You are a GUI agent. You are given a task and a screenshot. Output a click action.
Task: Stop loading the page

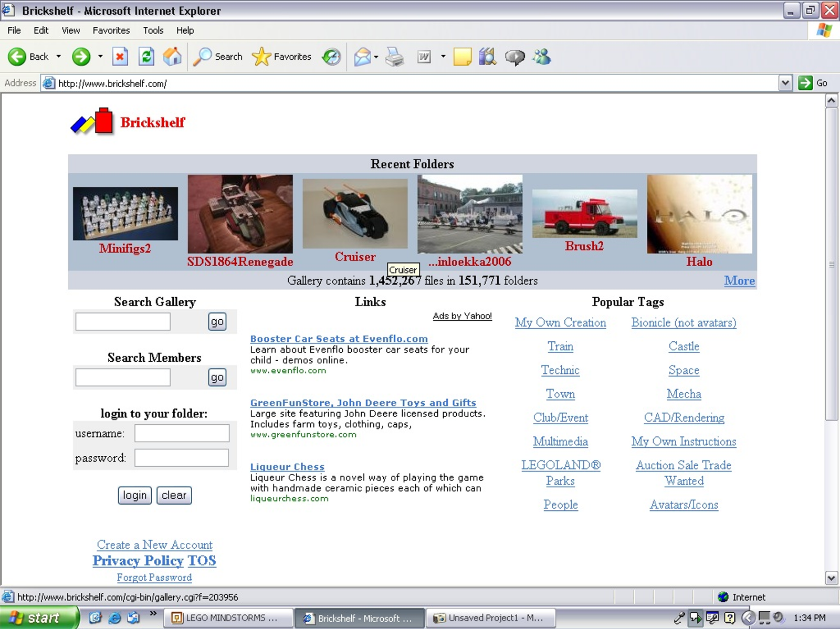click(120, 57)
